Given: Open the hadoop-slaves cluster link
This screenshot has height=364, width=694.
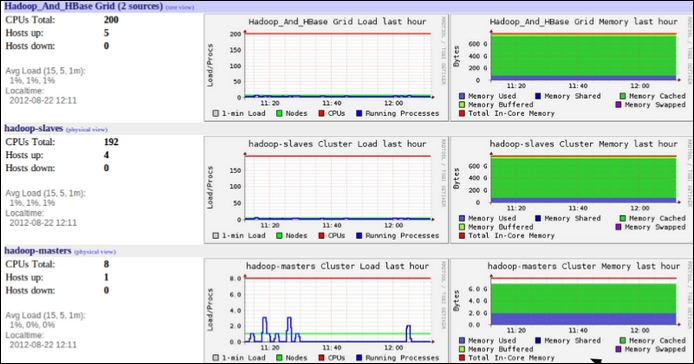Looking at the screenshot, I should point(34,128).
